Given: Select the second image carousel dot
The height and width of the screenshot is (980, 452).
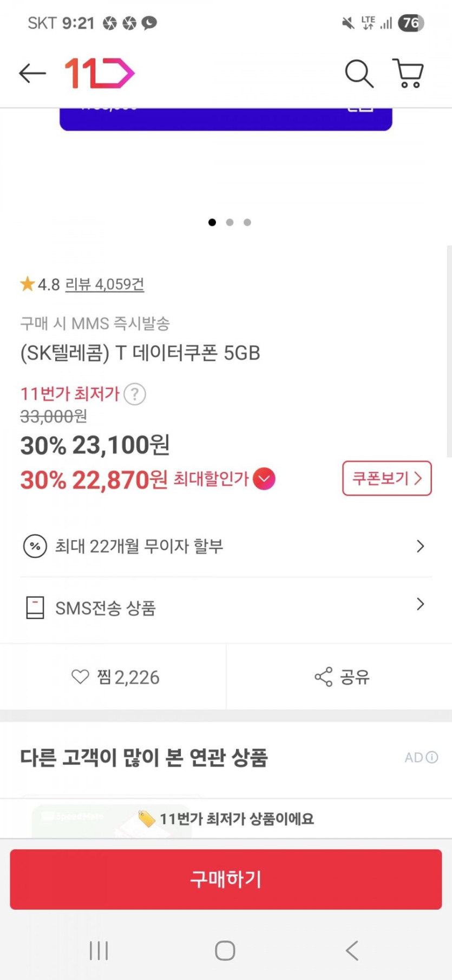Looking at the screenshot, I should 230,222.
